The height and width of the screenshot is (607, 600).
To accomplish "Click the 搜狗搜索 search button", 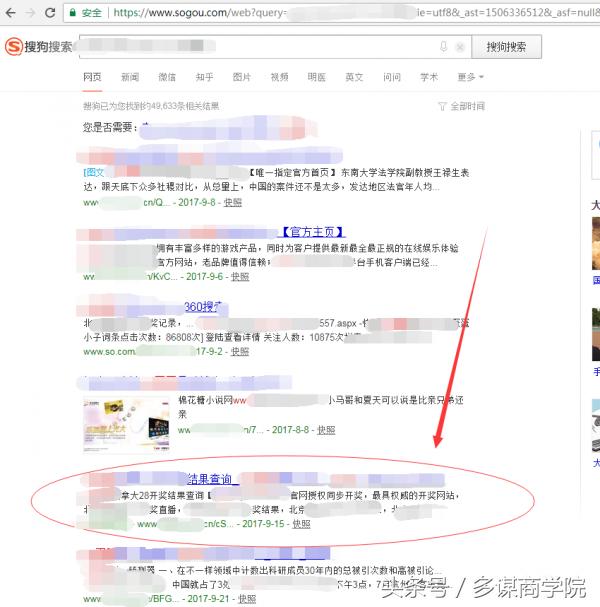I will (x=506, y=47).
